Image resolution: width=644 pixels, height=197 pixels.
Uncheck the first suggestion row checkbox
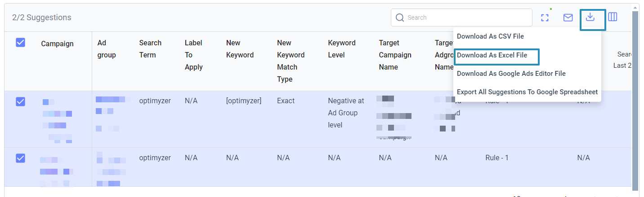20,102
